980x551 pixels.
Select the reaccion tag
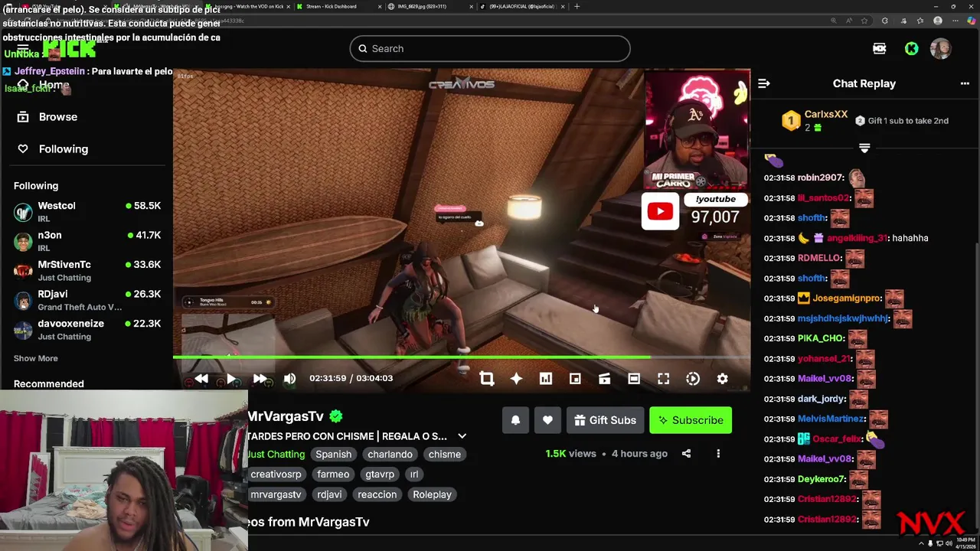pyautogui.click(x=377, y=494)
